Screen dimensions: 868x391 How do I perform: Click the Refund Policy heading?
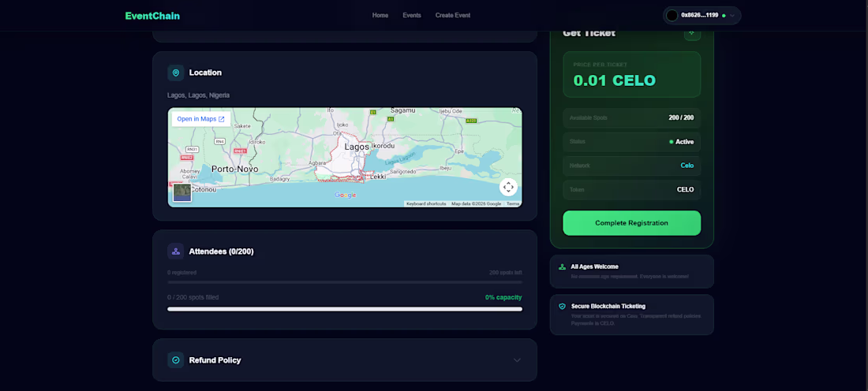(215, 360)
